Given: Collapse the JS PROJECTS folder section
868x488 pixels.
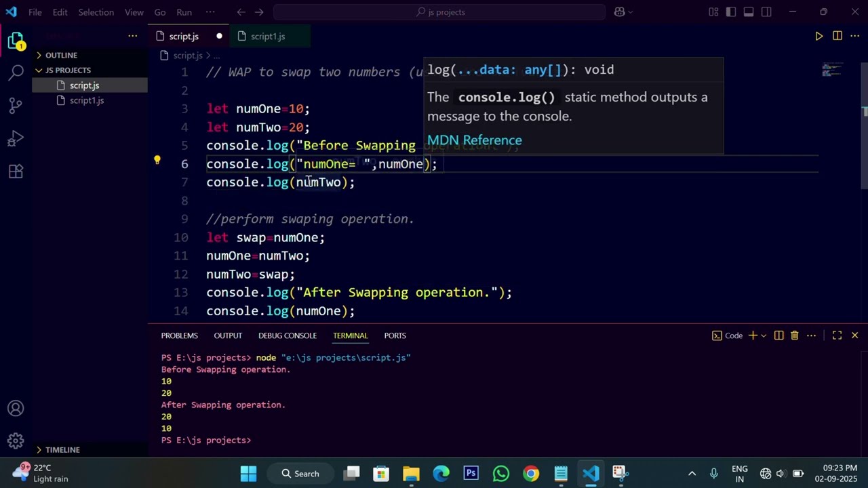Looking at the screenshot, I should point(90,70).
